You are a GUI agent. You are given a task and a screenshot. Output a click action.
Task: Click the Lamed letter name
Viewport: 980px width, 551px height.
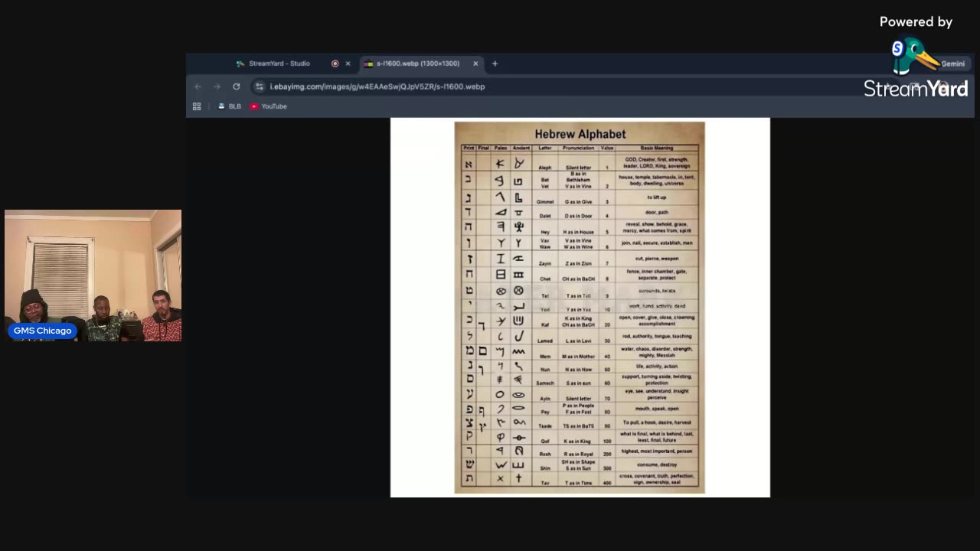click(x=544, y=341)
